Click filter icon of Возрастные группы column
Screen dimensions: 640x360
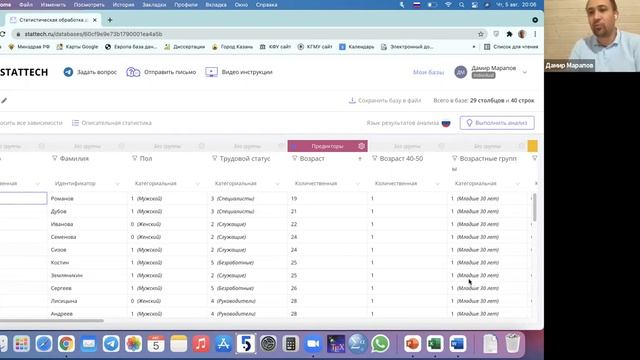(x=454, y=158)
